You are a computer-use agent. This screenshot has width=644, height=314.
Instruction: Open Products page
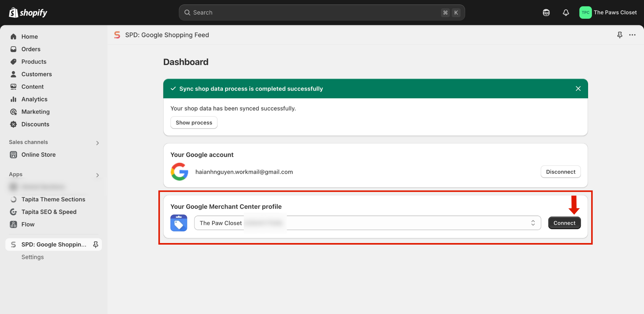point(34,62)
